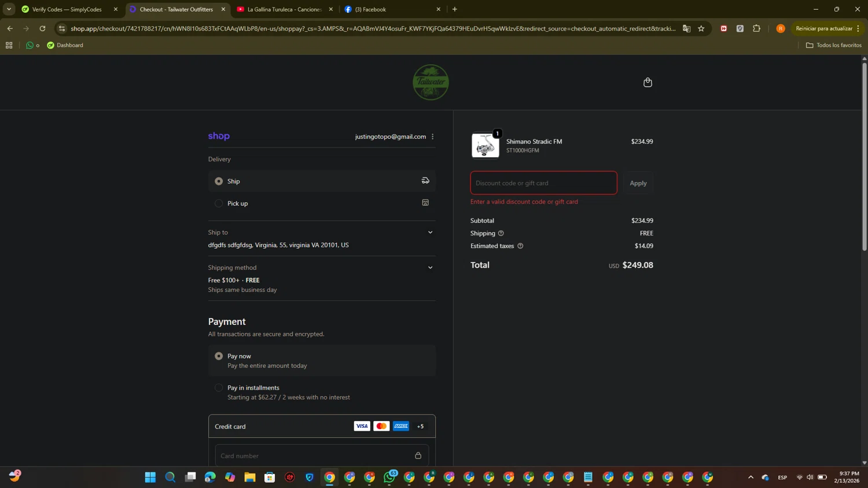
Task: Go back to the previous page
Action: [x=10, y=28]
